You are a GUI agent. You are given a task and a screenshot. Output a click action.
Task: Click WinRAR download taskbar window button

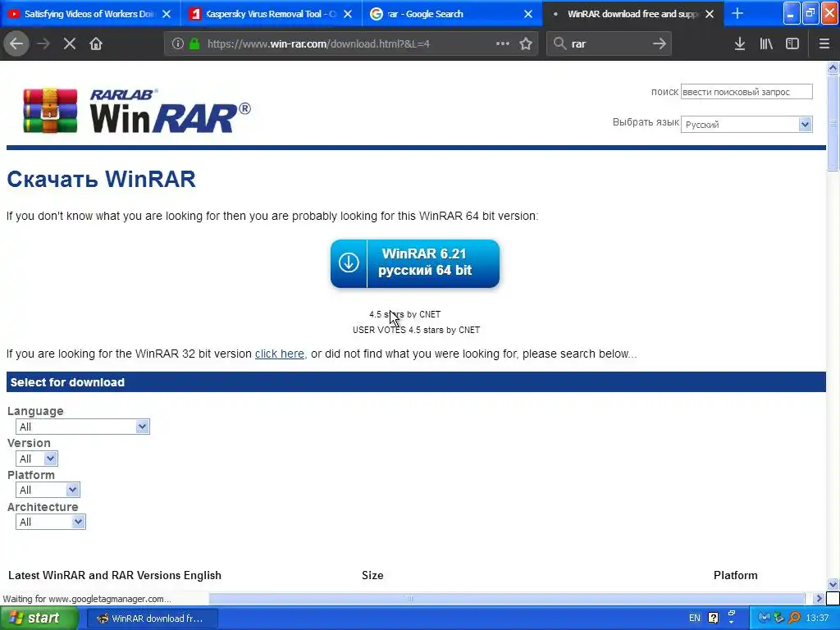tap(152, 618)
